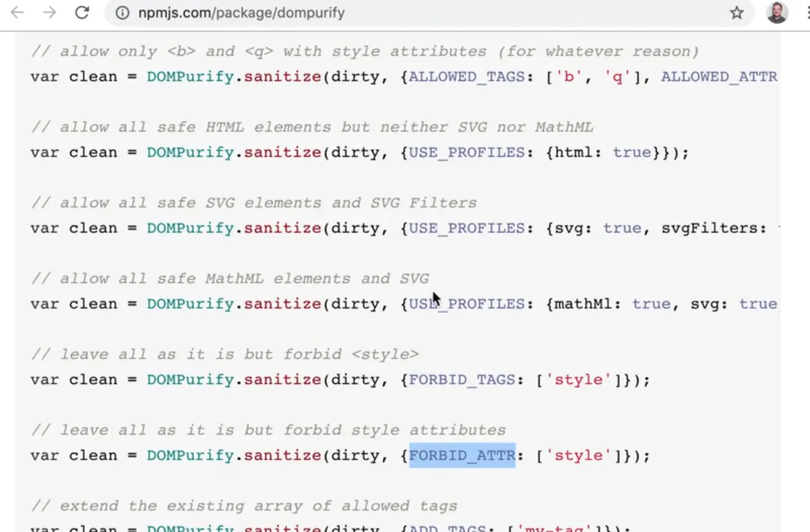Screen dimensions: 810x532
Task: Open site information icon in address bar
Action: coord(122,13)
